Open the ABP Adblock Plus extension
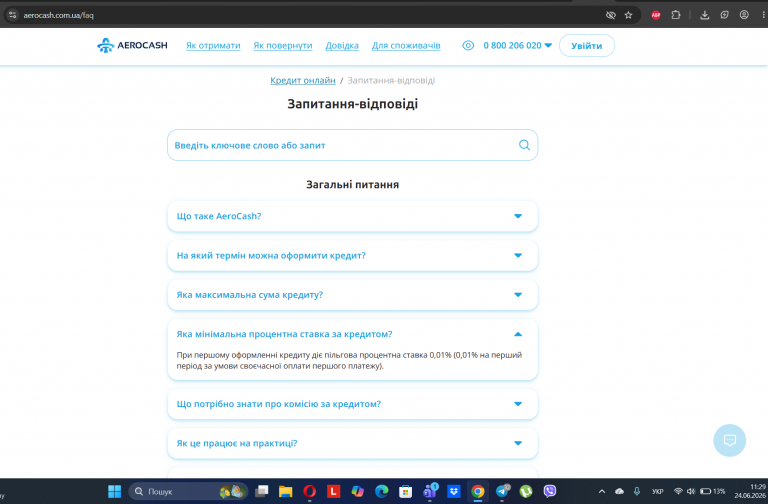This screenshot has height=504, width=768. coord(656,15)
